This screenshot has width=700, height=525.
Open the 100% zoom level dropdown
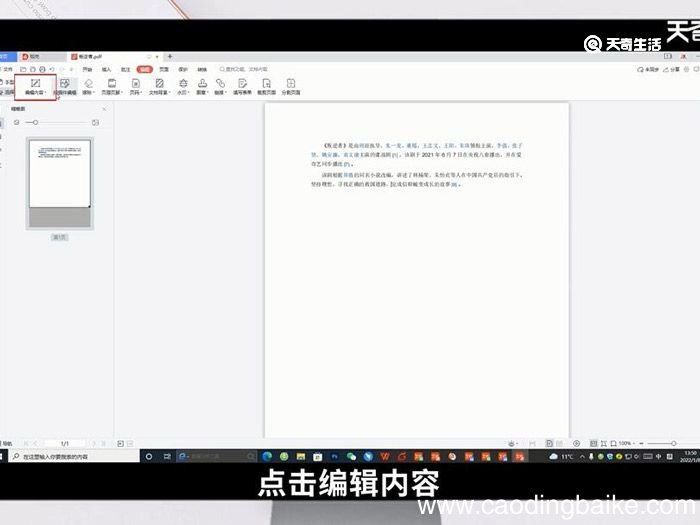(x=627, y=443)
